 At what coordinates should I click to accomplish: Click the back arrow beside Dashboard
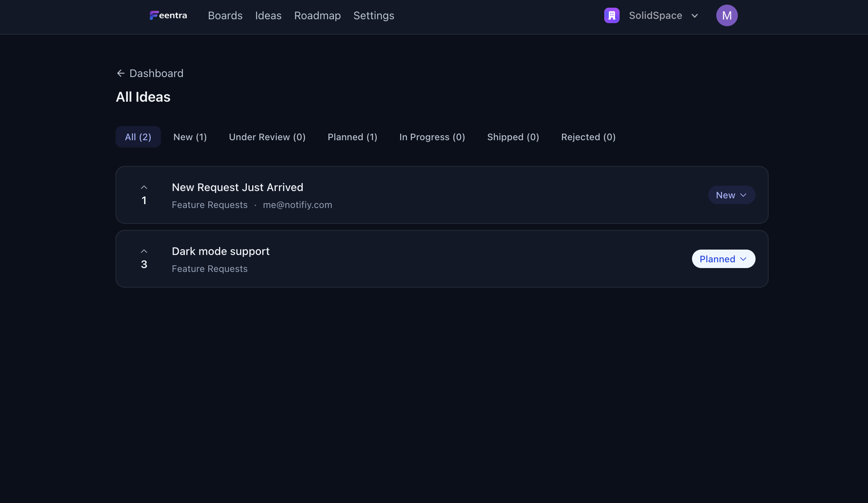[121, 73]
